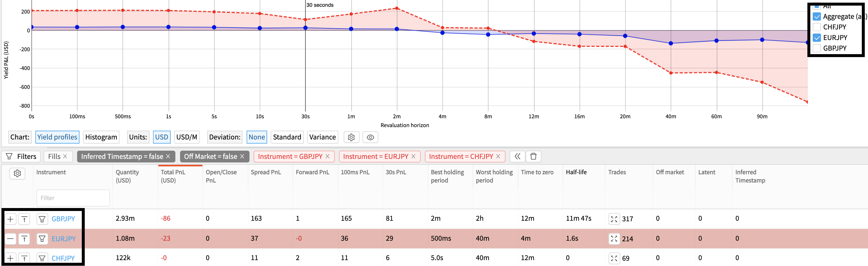Pin EURJPY row to top
This screenshot has width=868, height=266.
24,239
